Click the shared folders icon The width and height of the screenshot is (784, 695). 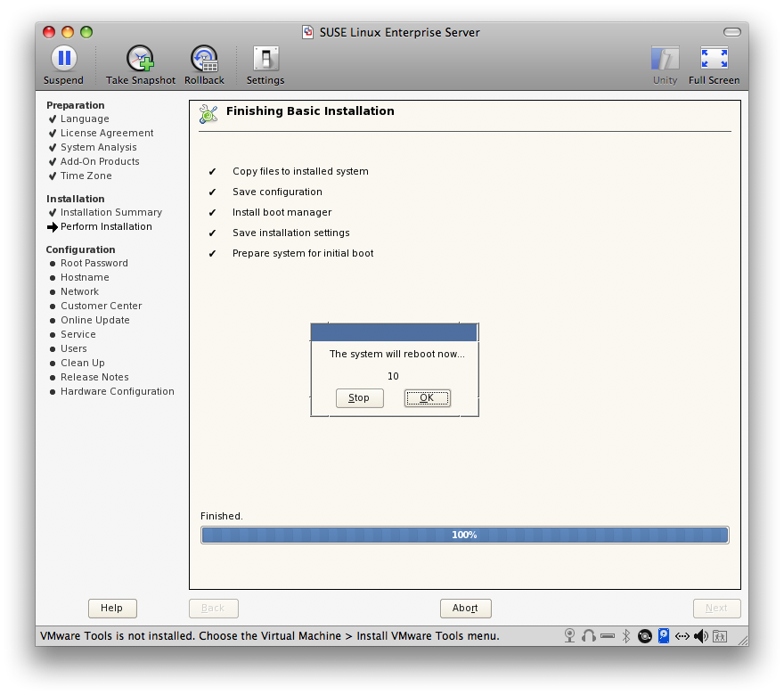(720, 635)
